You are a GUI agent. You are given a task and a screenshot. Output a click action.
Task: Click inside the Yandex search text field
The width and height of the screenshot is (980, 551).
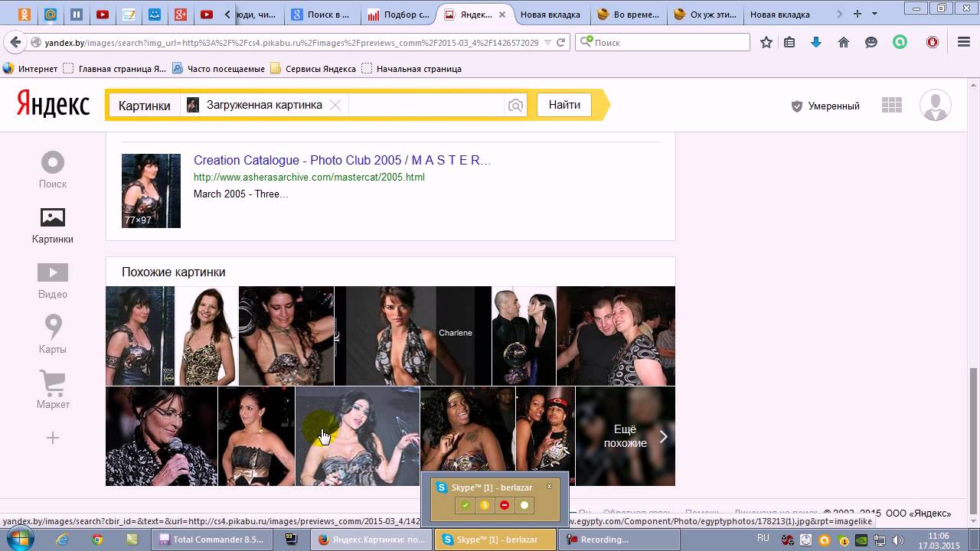pos(426,106)
